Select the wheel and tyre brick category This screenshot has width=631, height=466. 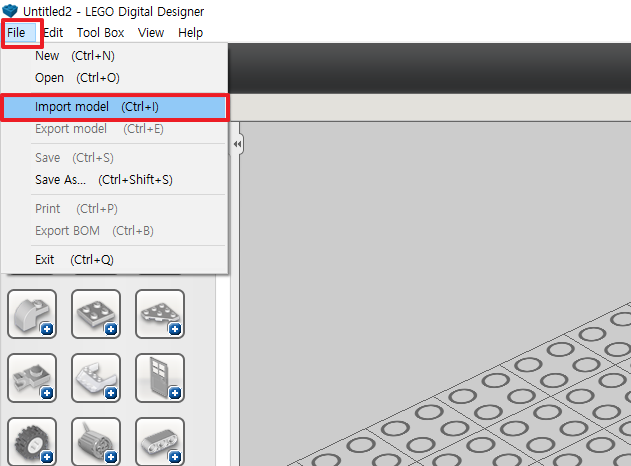click(32, 441)
